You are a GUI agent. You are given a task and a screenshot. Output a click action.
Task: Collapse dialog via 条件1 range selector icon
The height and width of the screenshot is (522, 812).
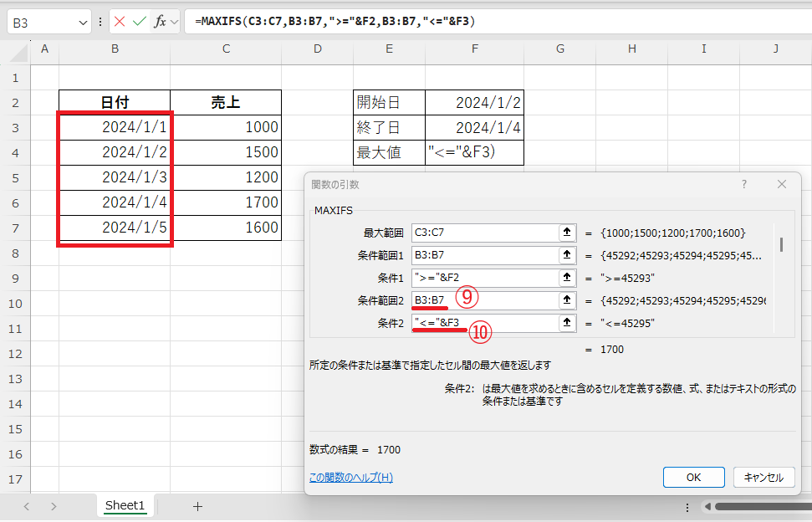[568, 278]
